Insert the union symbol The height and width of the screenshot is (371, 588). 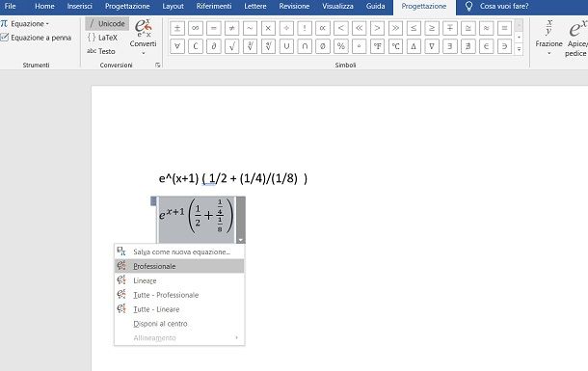pyautogui.click(x=286, y=46)
